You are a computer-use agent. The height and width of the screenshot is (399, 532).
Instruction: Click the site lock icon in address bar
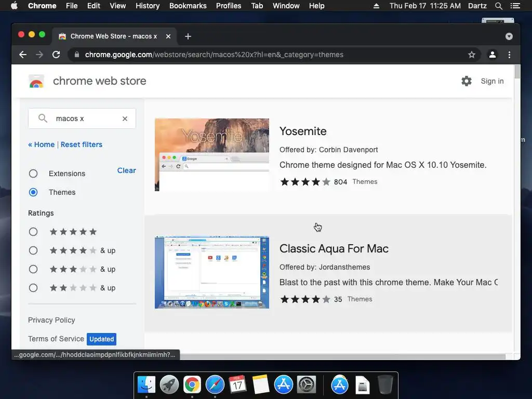77,55
